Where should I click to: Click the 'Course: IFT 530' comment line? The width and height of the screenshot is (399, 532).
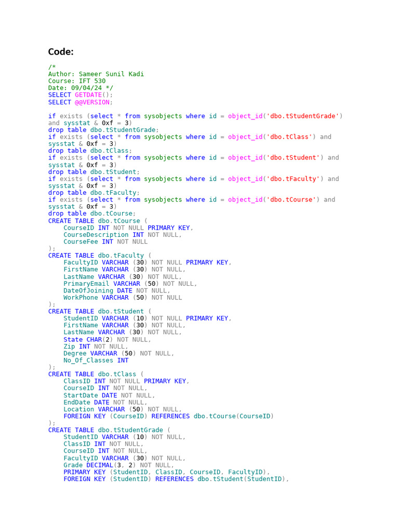click(x=77, y=81)
